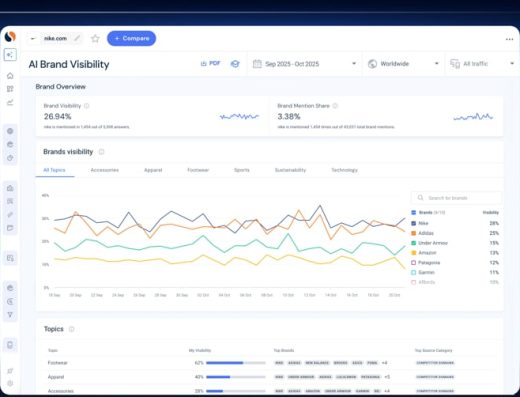Uncheck the Under Armour brand checkbox
520x397 pixels.
pyautogui.click(x=414, y=243)
